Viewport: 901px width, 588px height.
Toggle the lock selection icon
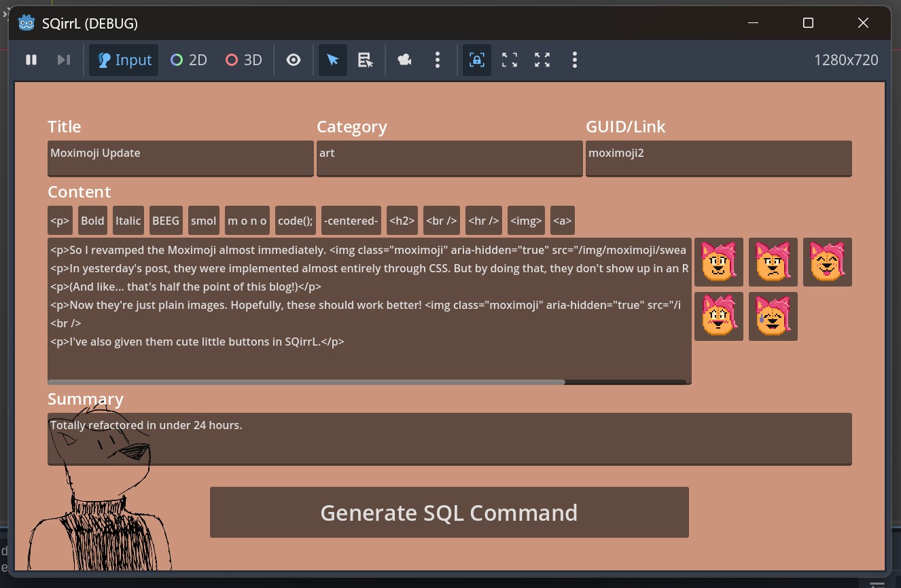476,60
